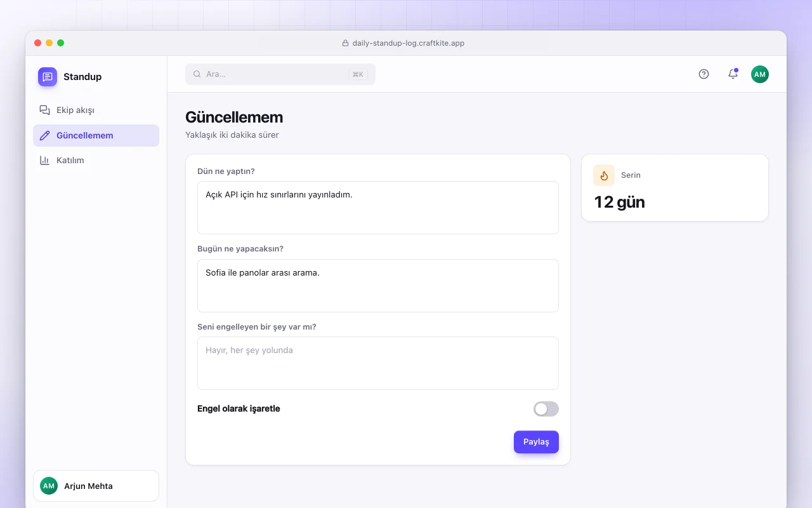Click the Standup logo icon

click(x=48, y=77)
